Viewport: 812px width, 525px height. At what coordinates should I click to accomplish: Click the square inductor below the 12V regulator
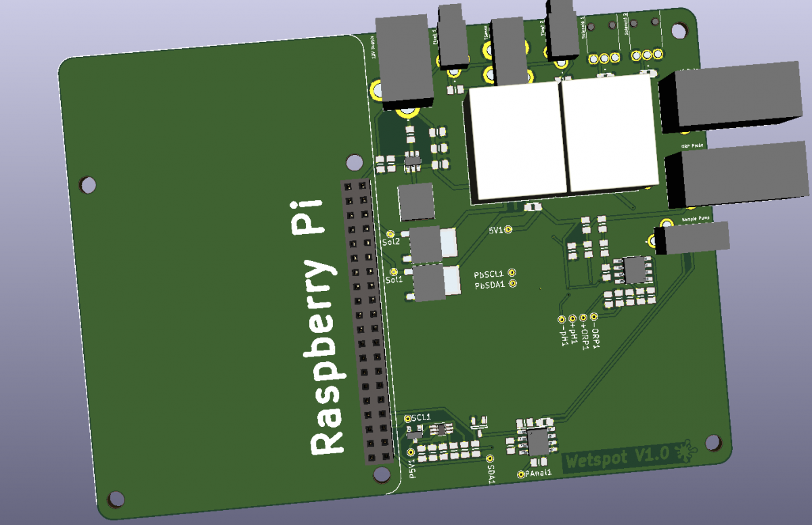tap(415, 202)
